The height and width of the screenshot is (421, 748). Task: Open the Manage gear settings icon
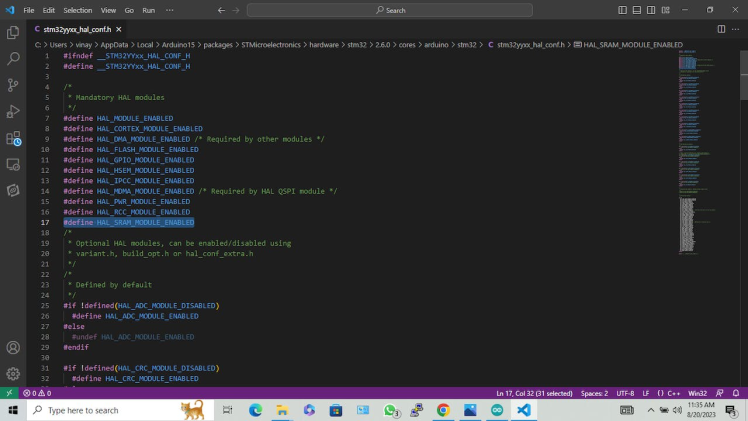(13, 373)
